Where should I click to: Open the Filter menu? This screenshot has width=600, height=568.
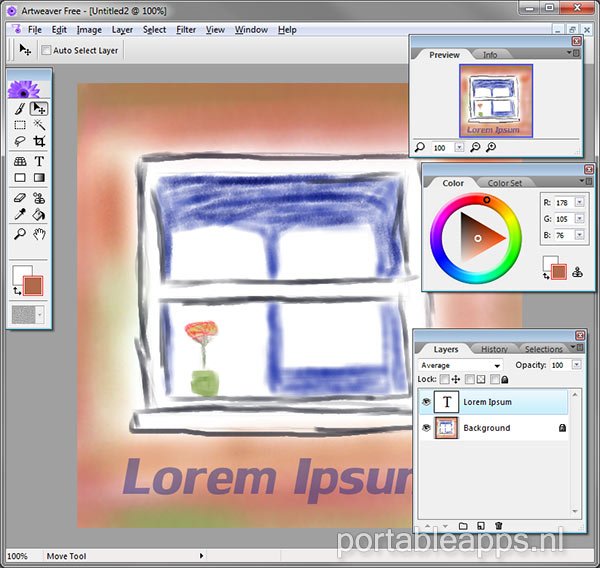click(186, 30)
